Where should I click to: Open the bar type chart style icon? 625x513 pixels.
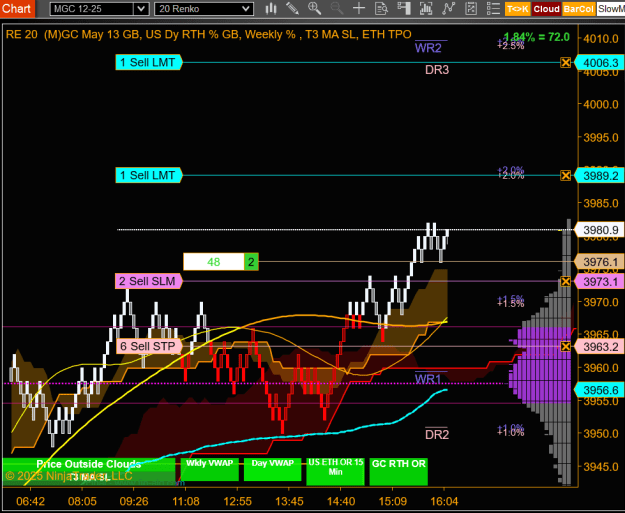point(271,8)
